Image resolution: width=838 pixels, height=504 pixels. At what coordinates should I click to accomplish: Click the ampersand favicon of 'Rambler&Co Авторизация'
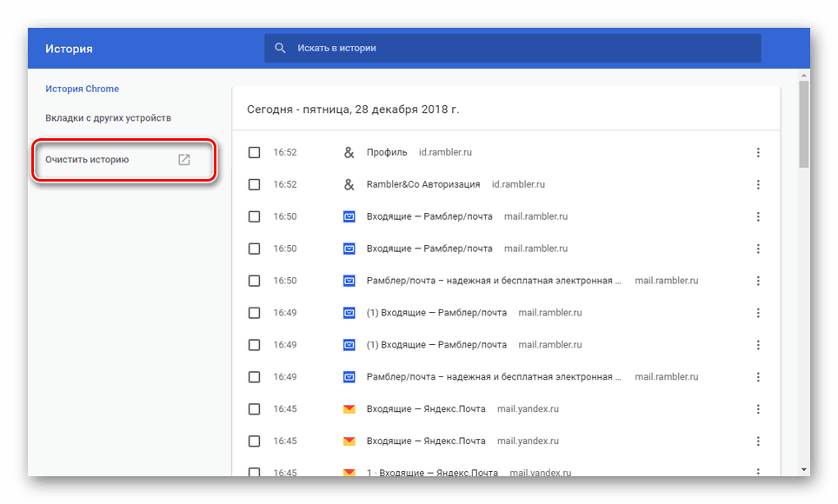[349, 185]
